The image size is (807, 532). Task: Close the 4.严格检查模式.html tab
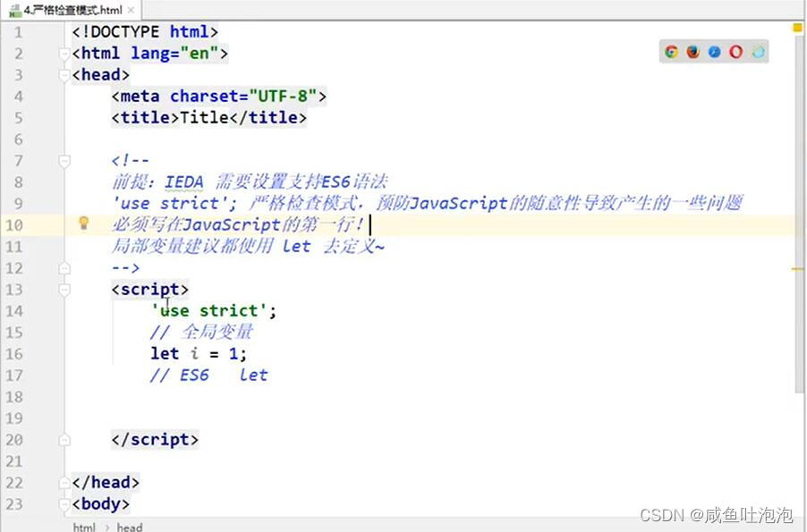click(131, 10)
